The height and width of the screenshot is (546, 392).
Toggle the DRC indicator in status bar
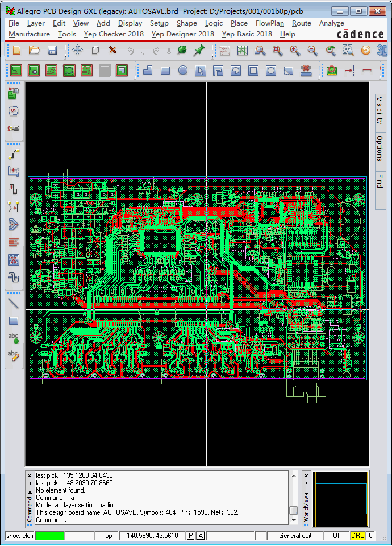tap(357, 536)
